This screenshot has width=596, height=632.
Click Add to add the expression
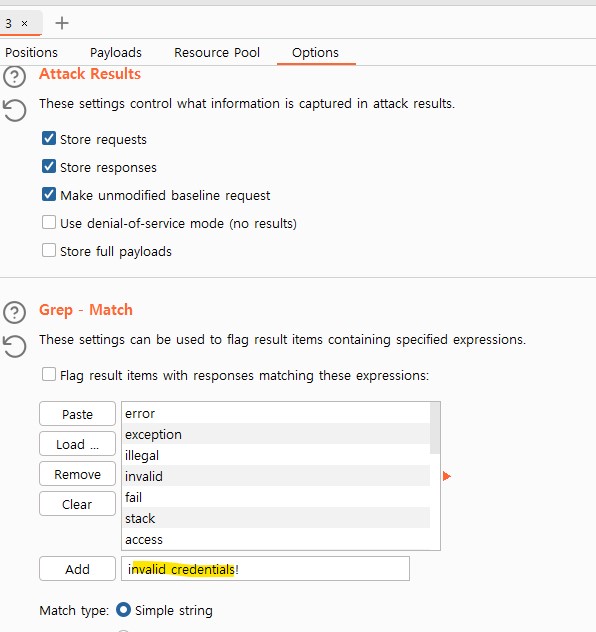coord(77,569)
